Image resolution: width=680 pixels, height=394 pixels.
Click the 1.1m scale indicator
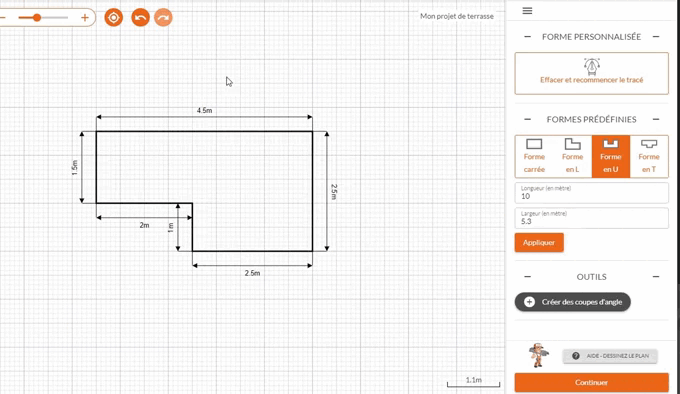click(474, 381)
